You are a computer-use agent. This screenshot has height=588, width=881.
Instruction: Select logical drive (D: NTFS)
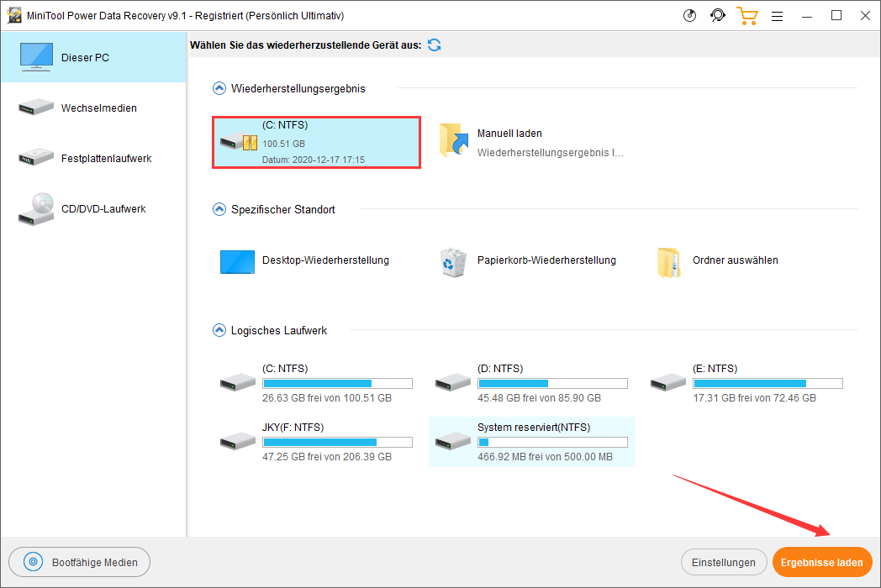click(x=531, y=383)
